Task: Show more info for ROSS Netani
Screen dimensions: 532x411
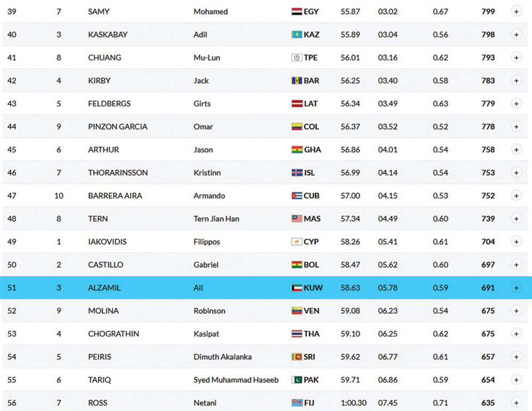Action: click(516, 403)
